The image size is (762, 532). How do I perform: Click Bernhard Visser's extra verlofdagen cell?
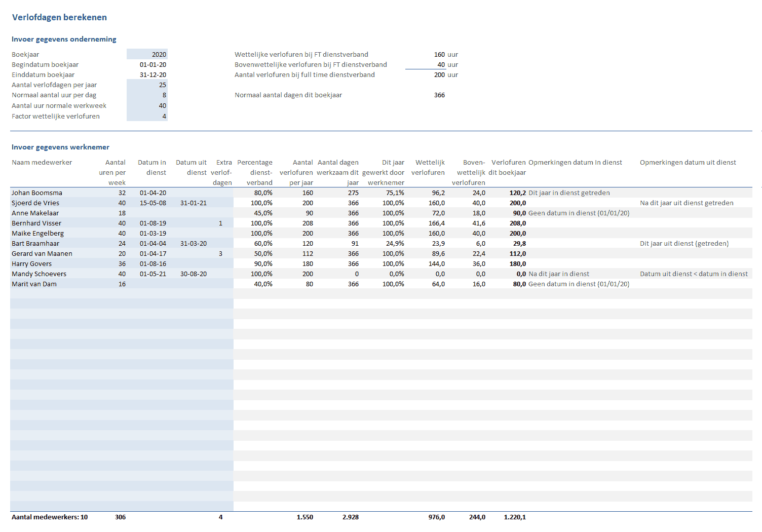pos(220,223)
